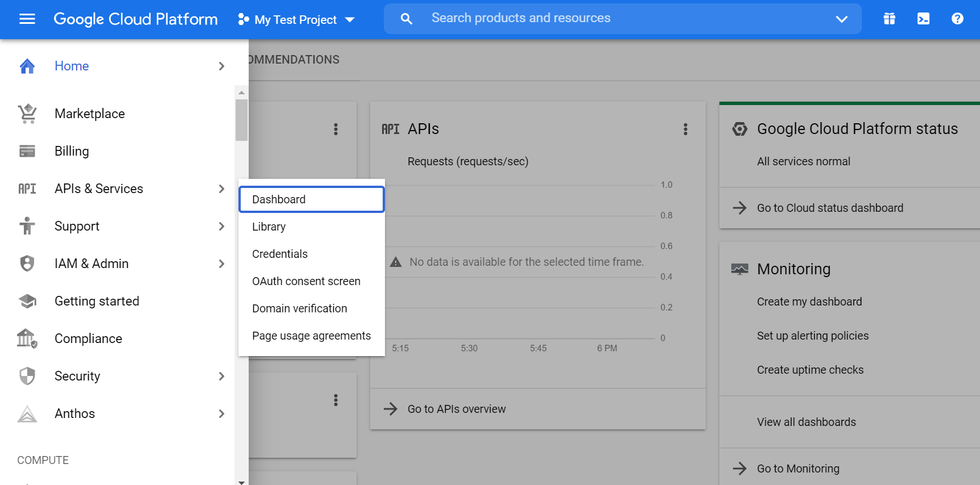The image size is (980, 485).
Task: Click the sidebar scrollbar thumb
Action: click(x=241, y=120)
